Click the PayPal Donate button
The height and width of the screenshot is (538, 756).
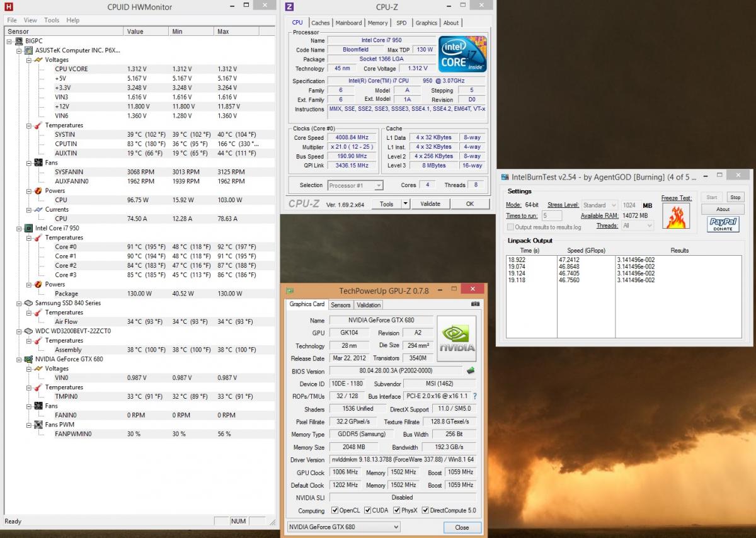pos(723,224)
